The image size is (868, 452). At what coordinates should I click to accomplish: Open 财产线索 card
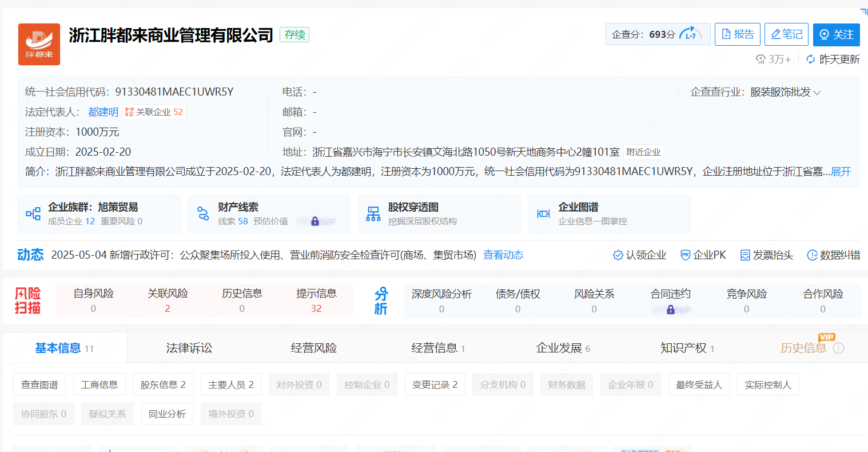tap(269, 214)
